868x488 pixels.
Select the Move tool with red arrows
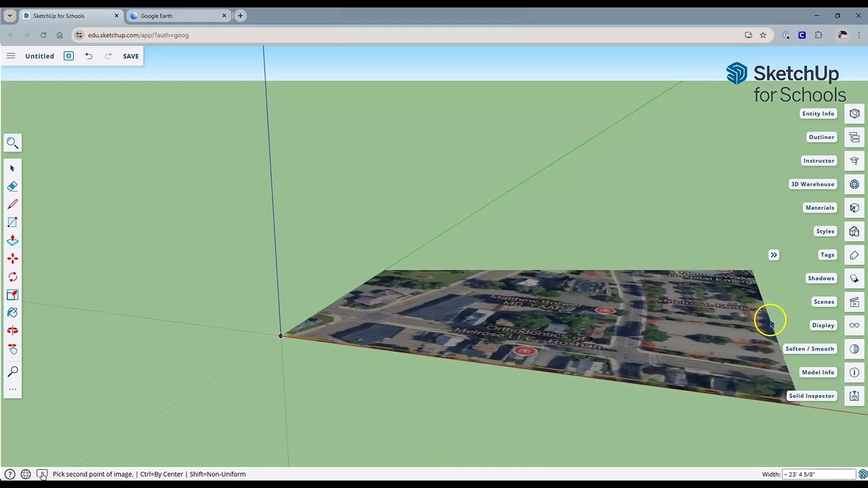[12, 258]
